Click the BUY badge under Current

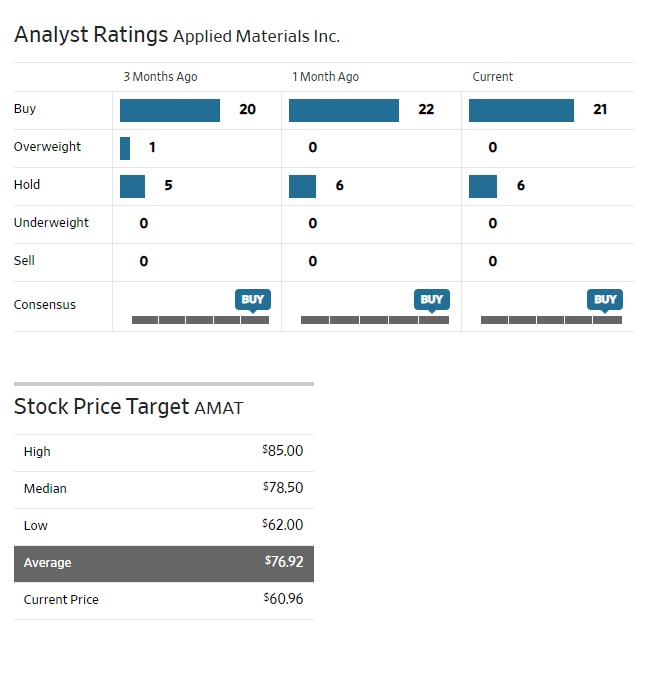[x=605, y=299]
